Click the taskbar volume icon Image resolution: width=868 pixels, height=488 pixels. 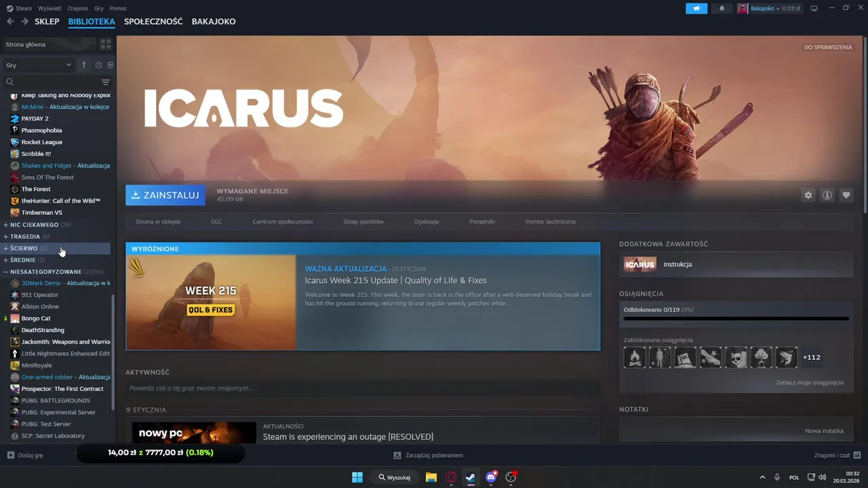pos(823,477)
